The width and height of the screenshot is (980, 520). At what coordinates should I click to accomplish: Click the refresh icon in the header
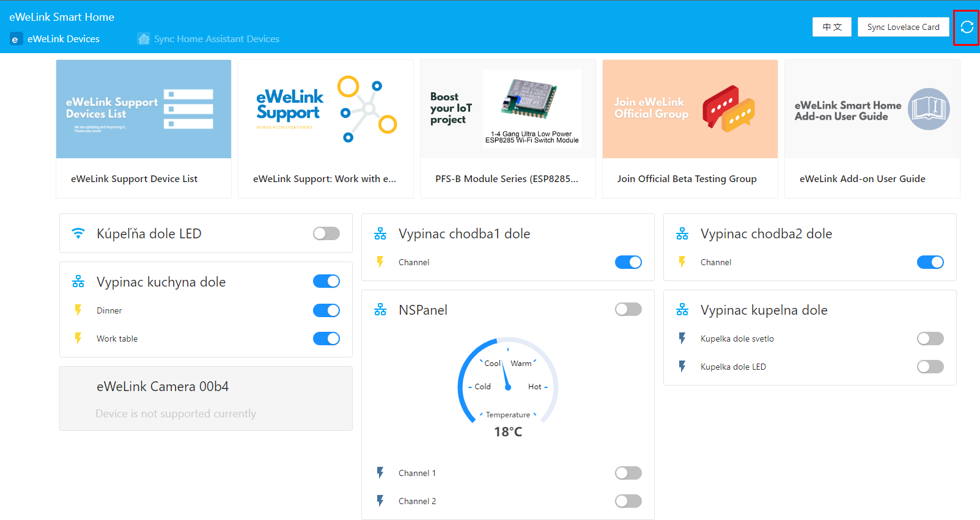pos(967,27)
